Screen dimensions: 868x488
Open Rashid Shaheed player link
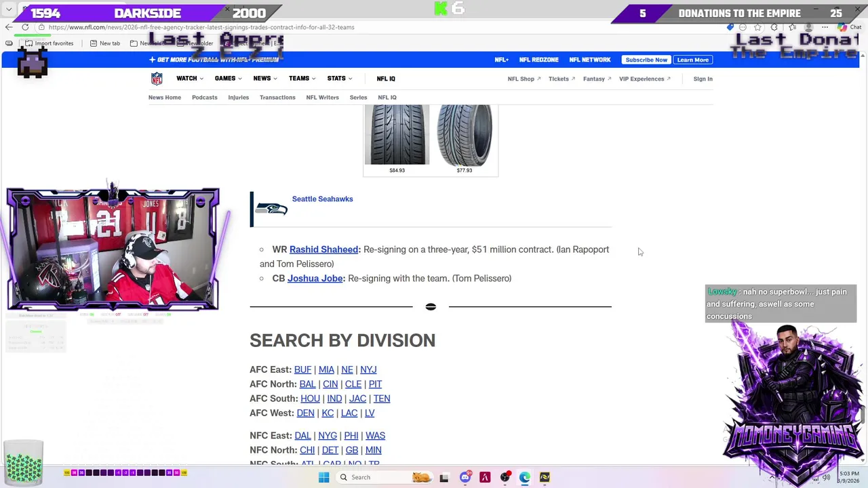tap(323, 249)
